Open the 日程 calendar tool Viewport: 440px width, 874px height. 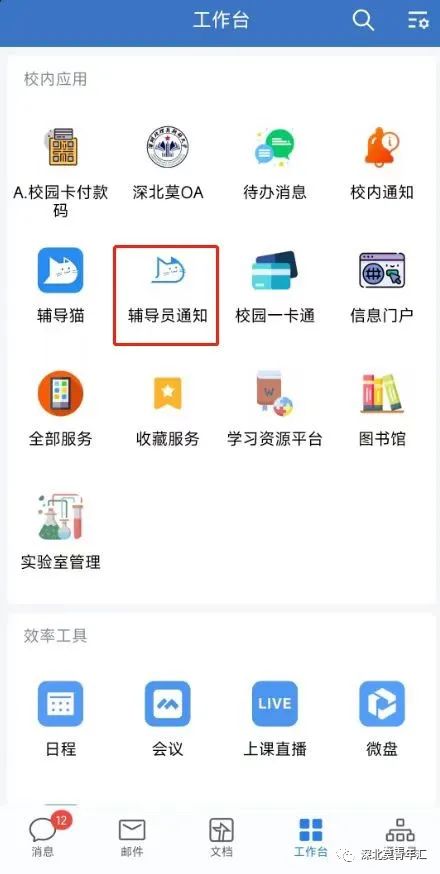coord(60,703)
